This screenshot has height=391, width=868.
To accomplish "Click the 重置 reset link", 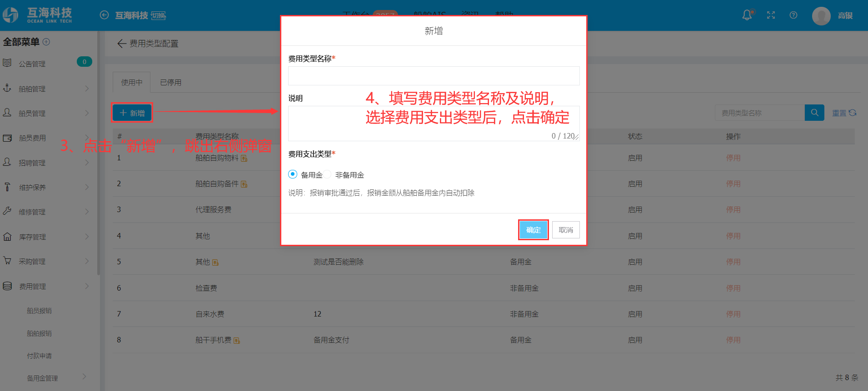I will 839,113.
